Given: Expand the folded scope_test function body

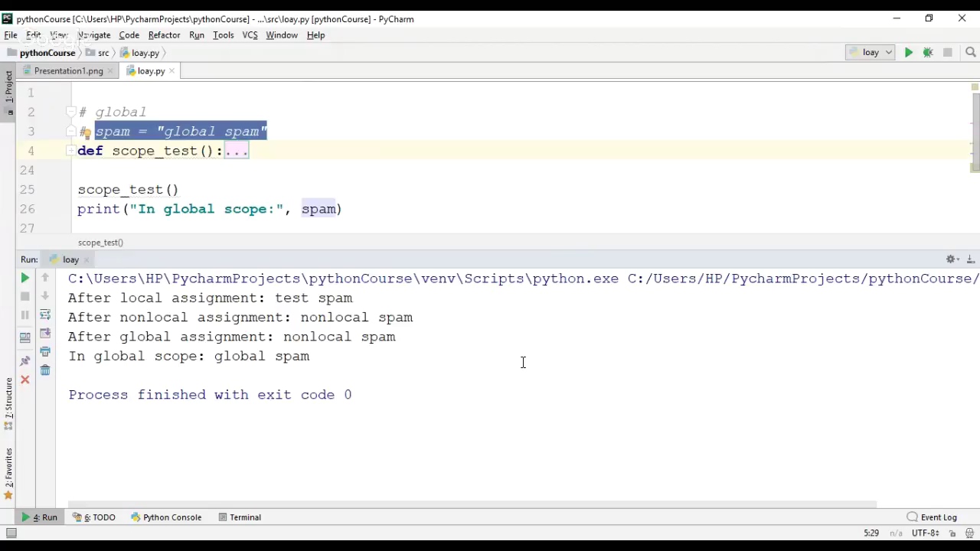Looking at the screenshot, I should 237,151.
